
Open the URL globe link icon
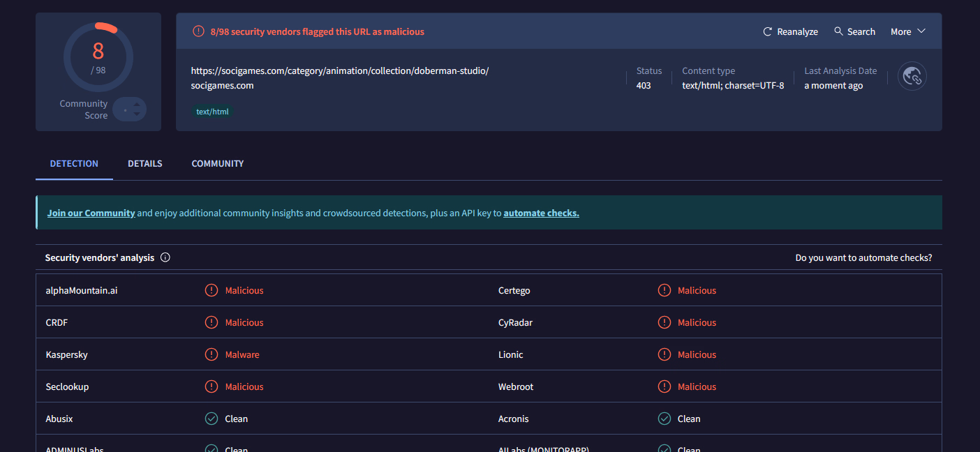[x=912, y=77]
